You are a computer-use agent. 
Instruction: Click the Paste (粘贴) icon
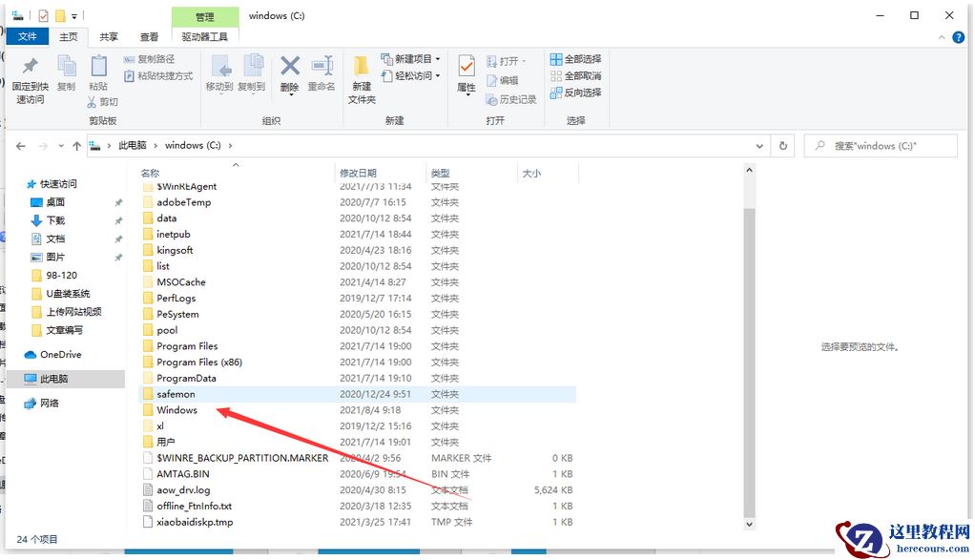pyautogui.click(x=98, y=74)
